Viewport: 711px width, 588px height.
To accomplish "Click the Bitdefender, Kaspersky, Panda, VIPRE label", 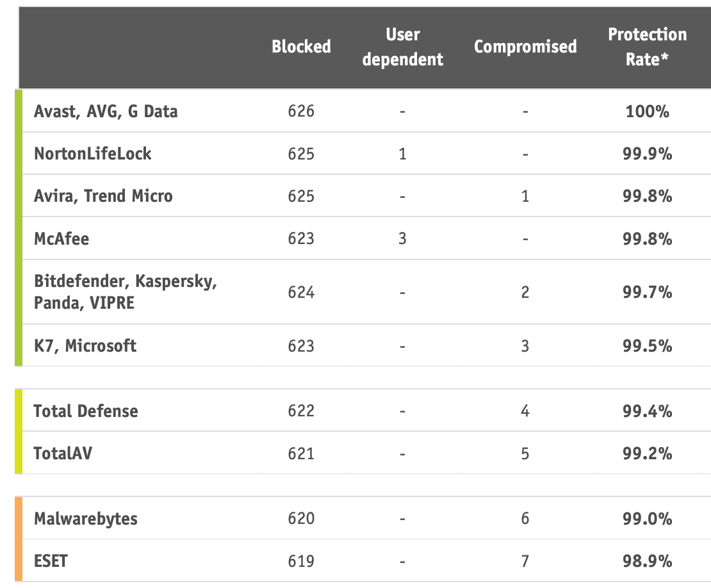I will click(125, 292).
